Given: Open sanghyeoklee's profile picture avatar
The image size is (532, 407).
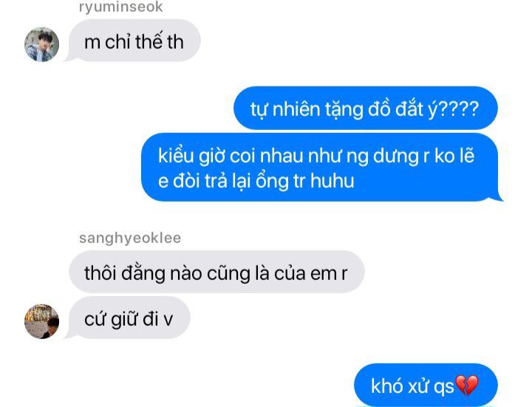Looking at the screenshot, I should (41, 321).
